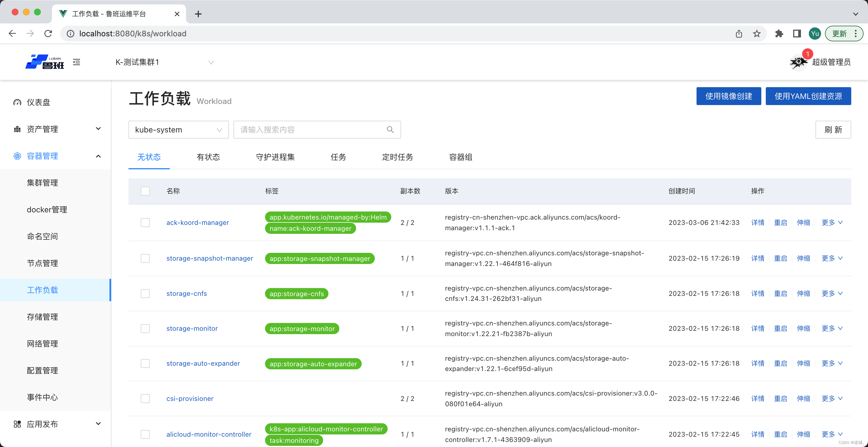Click the super admin avatar icon
Screen dimensions: 868x447
(x=798, y=62)
